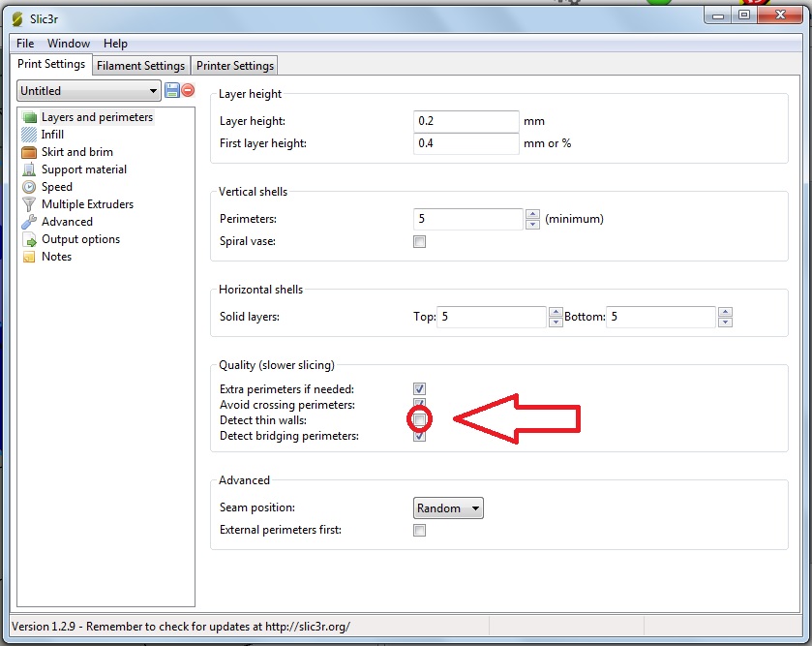Toggle Detect bridging perimeters checkbox

coord(419,436)
